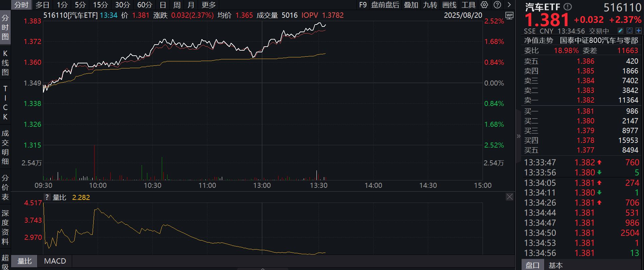The image size is (644, 270).
Task: Open the settings gear in chart toolbar
Action: click(484, 5)
